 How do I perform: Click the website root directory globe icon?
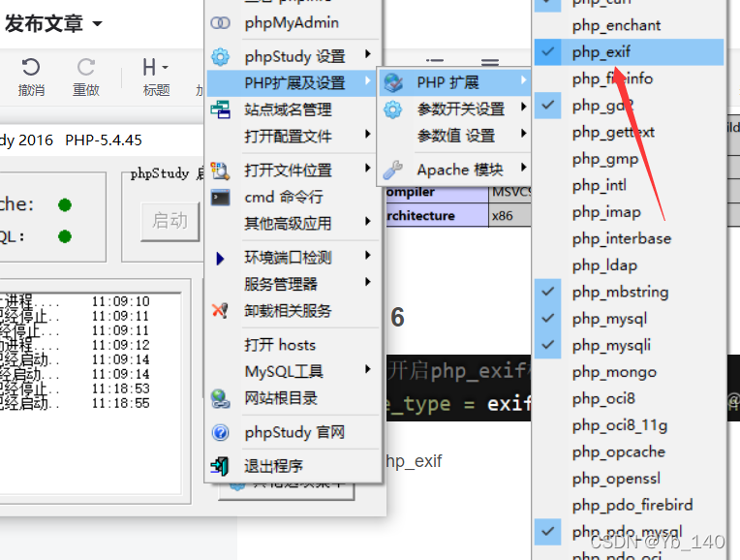pos(221,398)
